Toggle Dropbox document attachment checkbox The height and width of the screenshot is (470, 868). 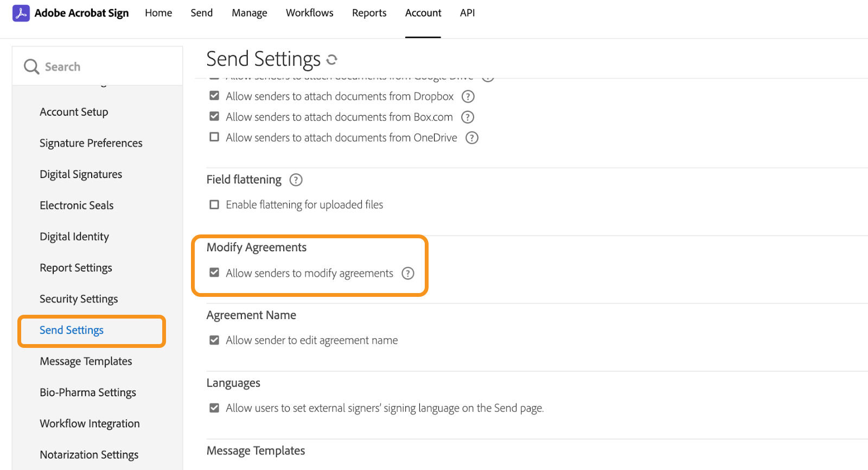[214, 96]
